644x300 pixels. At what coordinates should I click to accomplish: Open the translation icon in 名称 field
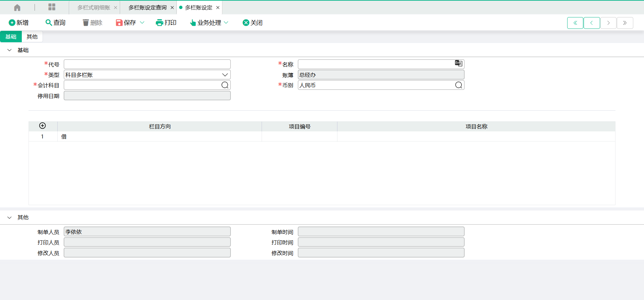point(458,63)
